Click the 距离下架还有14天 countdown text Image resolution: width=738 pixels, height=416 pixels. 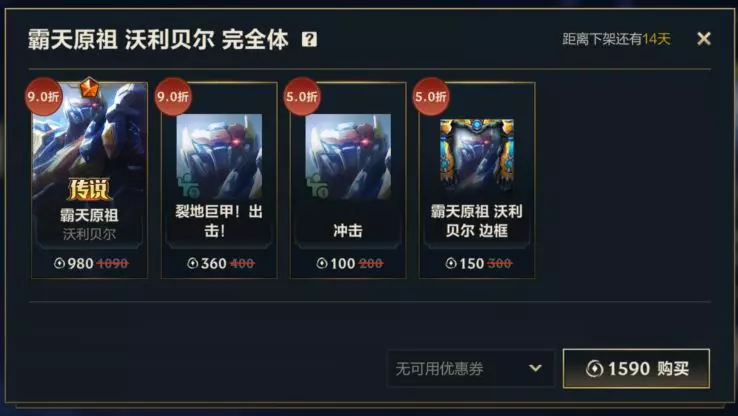pos(616,39)
